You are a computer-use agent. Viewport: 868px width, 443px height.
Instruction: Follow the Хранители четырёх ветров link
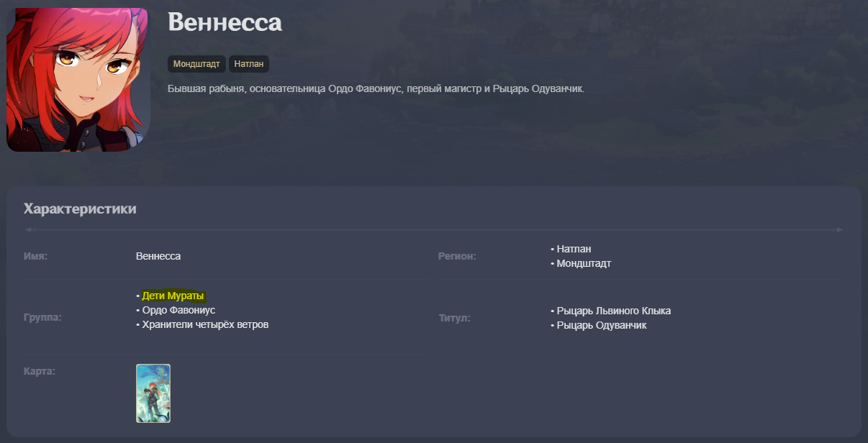[x=205, y=324]
